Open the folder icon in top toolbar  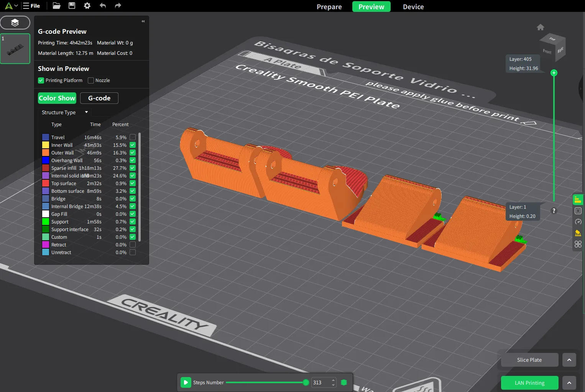coord(57,6)
